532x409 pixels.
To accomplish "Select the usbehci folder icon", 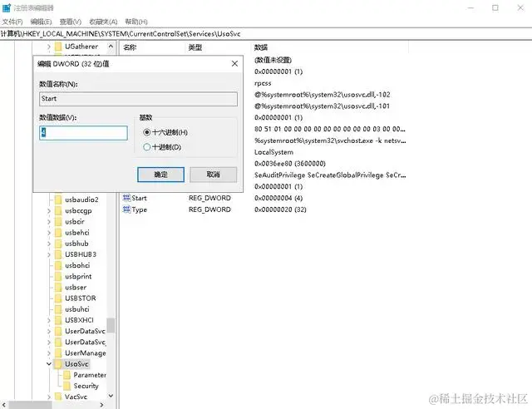I will 58,233.
